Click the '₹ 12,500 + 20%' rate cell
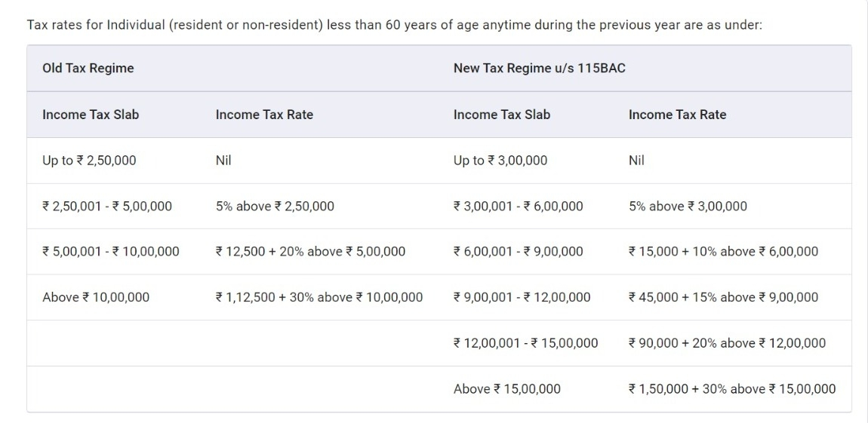 point(310,252)
